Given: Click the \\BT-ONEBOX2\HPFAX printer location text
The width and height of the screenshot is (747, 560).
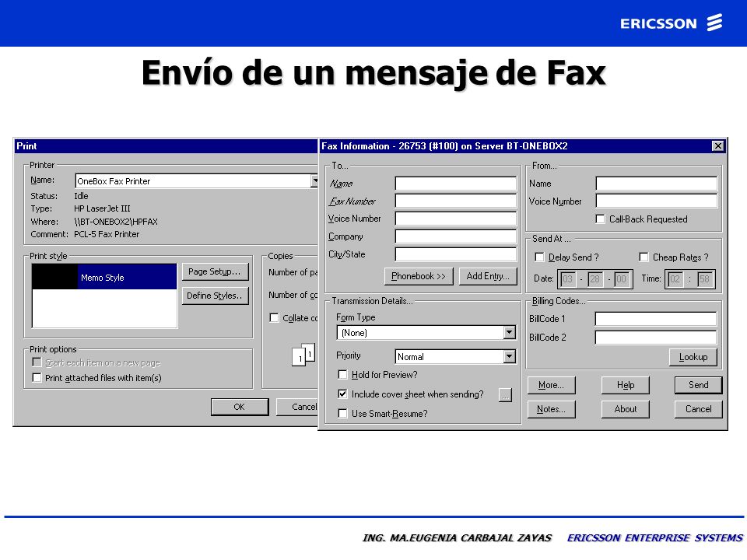Looking at the screenshot, I should pos(116,222).
